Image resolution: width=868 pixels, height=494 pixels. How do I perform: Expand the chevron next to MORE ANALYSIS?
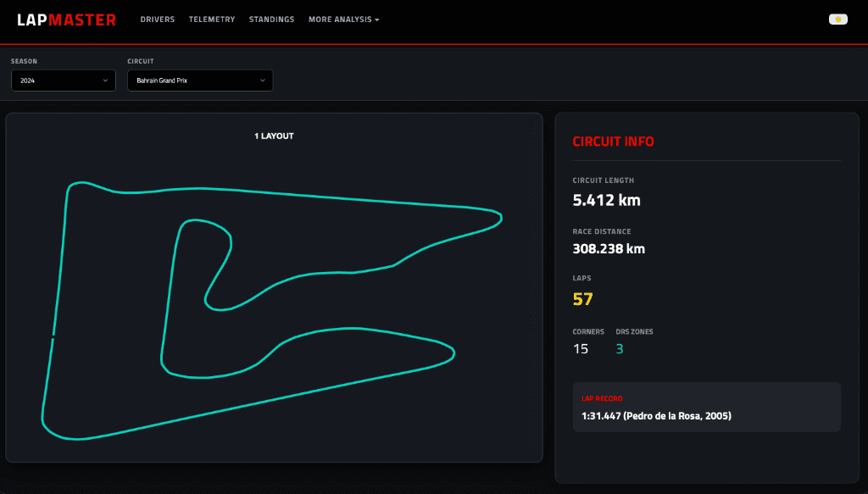[x=376, y=19]
